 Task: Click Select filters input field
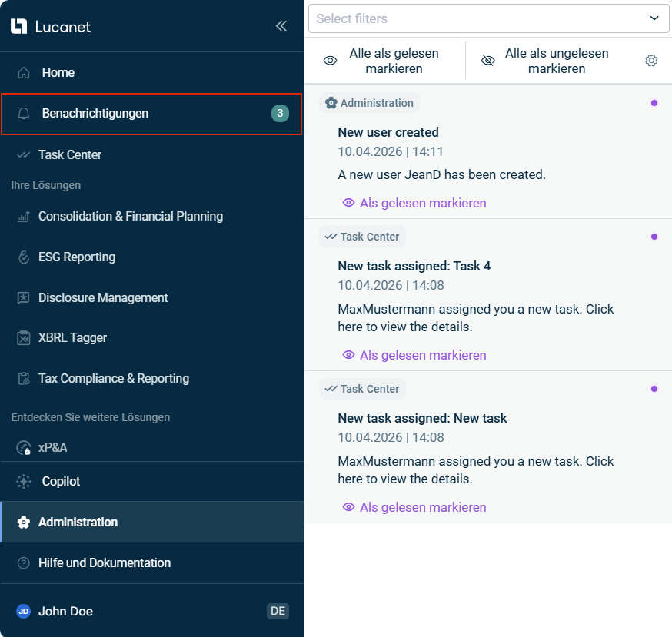tap(488, 18)
